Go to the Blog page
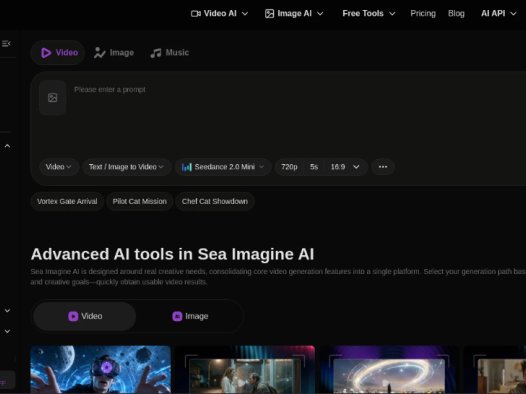The height and width of the screenshot is (394, 526). [x=456, y=13]
